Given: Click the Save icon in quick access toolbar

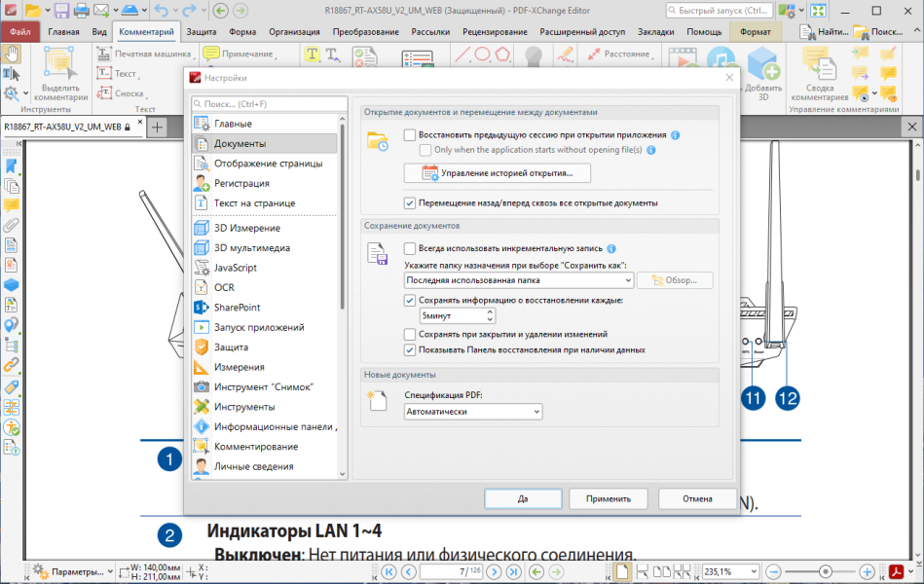Looking at the screenshot, I should click(61, 10).
